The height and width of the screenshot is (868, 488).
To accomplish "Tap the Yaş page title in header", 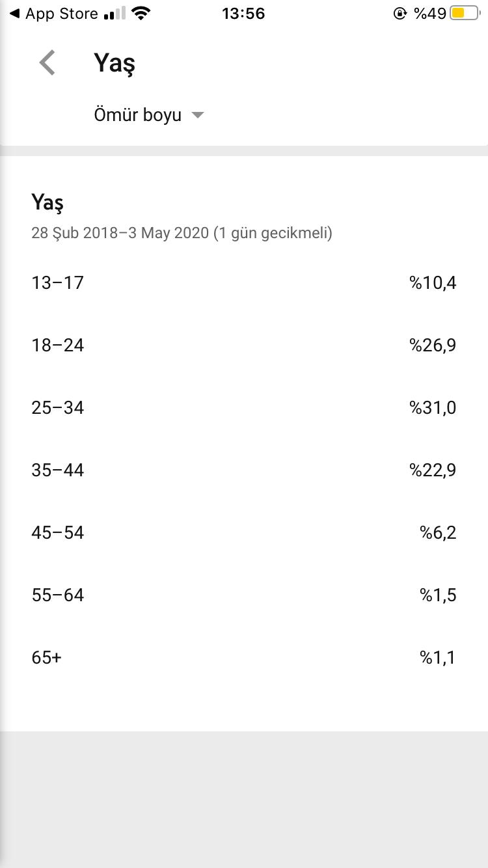I will pos(115,64).
